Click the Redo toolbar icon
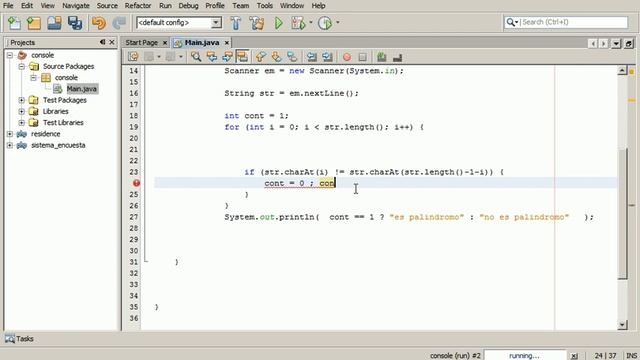Screen dimensions: 640x360 (x=119, y=23)
